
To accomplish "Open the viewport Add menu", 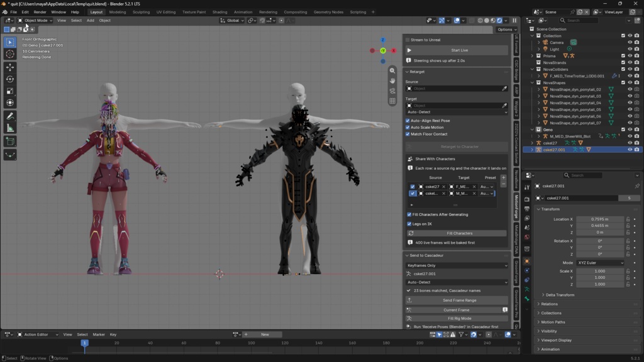I will tap(90, 20).
